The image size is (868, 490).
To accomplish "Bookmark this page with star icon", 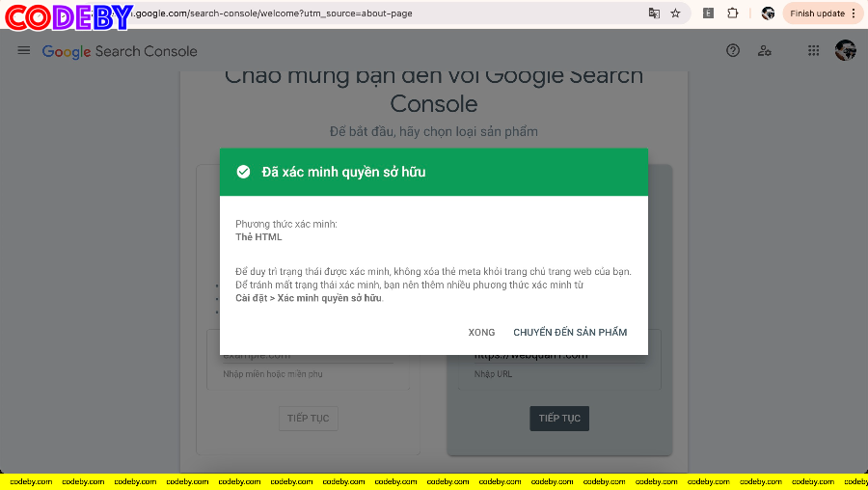I will point(675,14).
